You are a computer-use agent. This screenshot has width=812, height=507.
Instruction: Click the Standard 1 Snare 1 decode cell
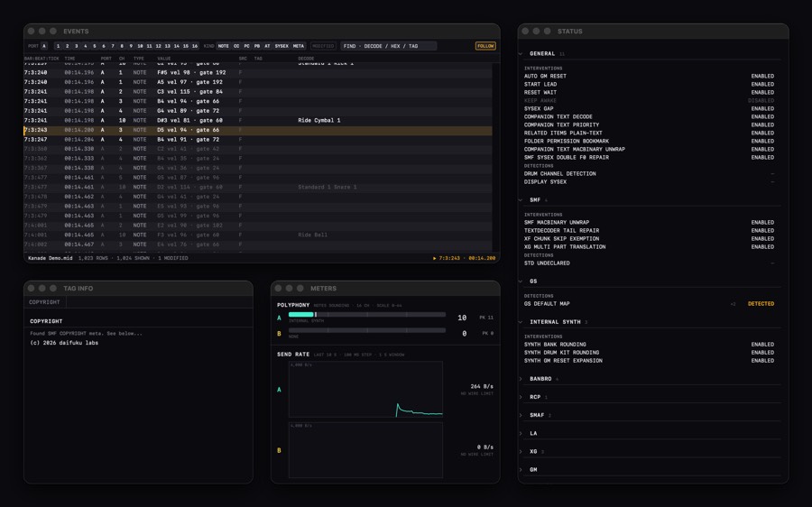pos(328,187)
